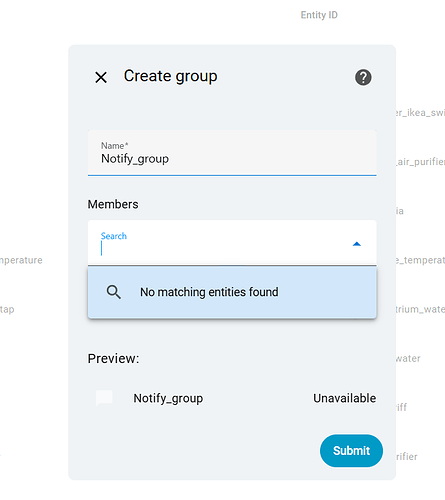The height and width of the screenshot is (500, 445).
Task: Sort by the Entity ID column header
Action: (319, 15)
